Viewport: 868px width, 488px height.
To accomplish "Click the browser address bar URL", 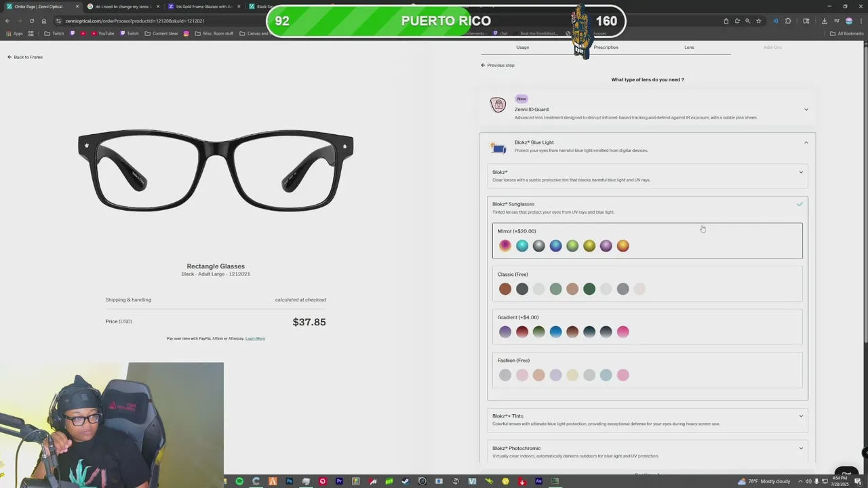I will point(135,21).
